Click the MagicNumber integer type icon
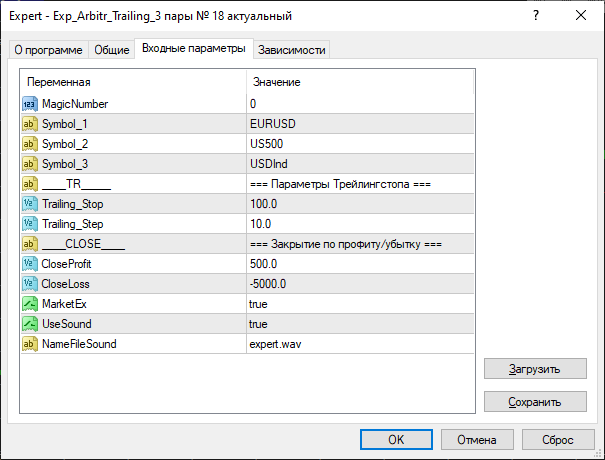605x460 pixels. [x=29, y=104]
